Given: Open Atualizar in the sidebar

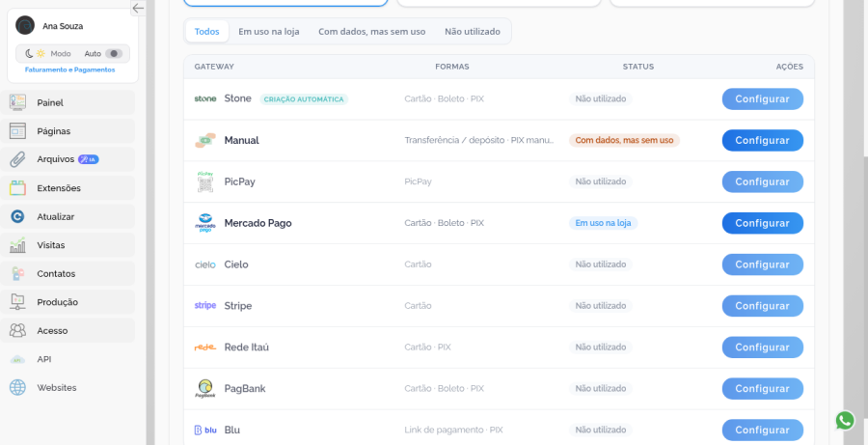Looking at the screenshot, I should (x=68, y=216).
